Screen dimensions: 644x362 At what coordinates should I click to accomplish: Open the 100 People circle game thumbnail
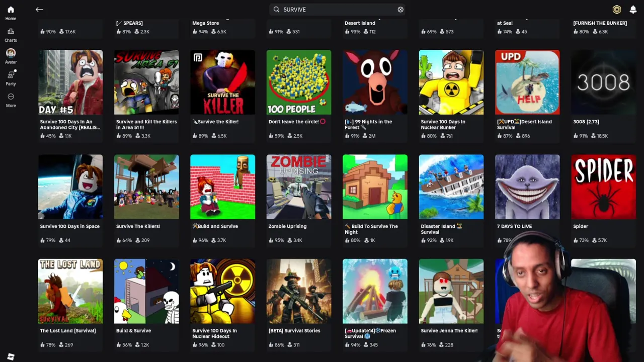click(x=299, y=82)
